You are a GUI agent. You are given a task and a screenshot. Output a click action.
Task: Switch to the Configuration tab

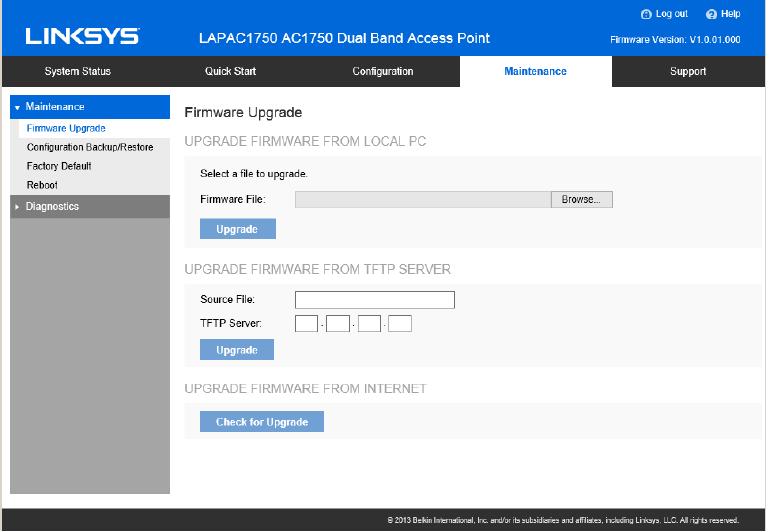[x=383, y=71]
